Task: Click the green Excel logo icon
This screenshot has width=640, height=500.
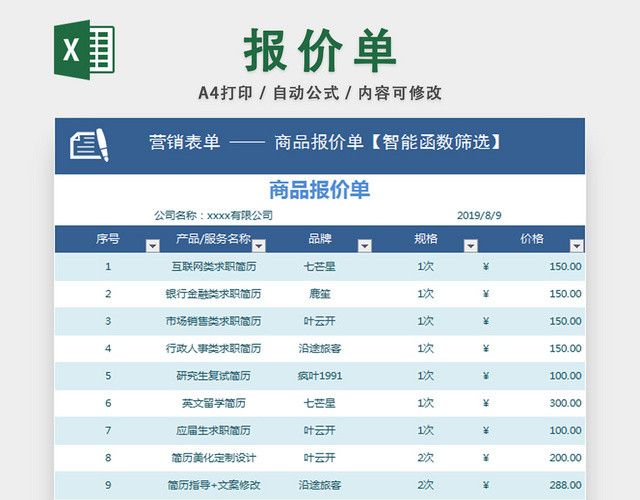Action: coord(84,50)
